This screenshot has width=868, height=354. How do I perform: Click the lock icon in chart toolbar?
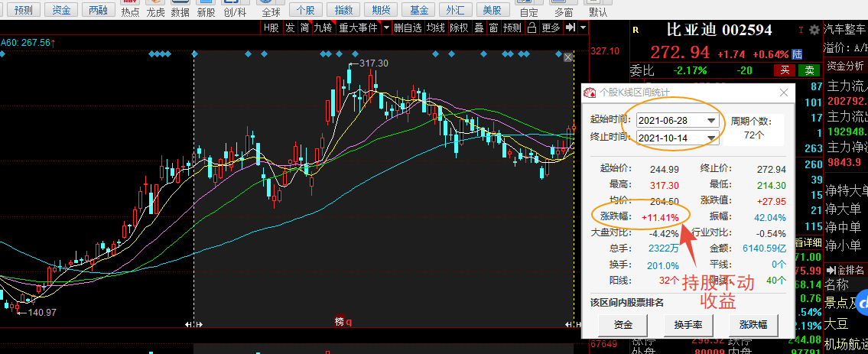point(532,28)
